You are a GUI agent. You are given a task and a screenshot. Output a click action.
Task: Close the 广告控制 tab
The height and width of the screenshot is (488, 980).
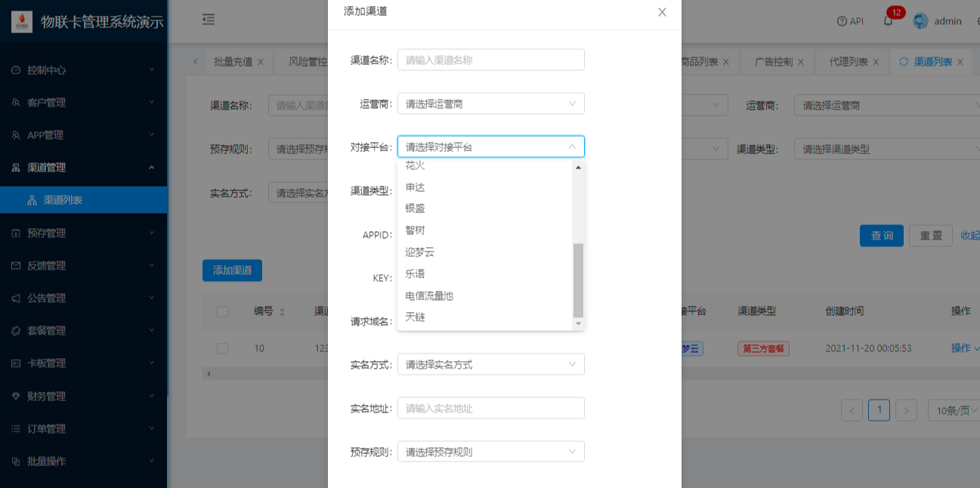[800, 62]
